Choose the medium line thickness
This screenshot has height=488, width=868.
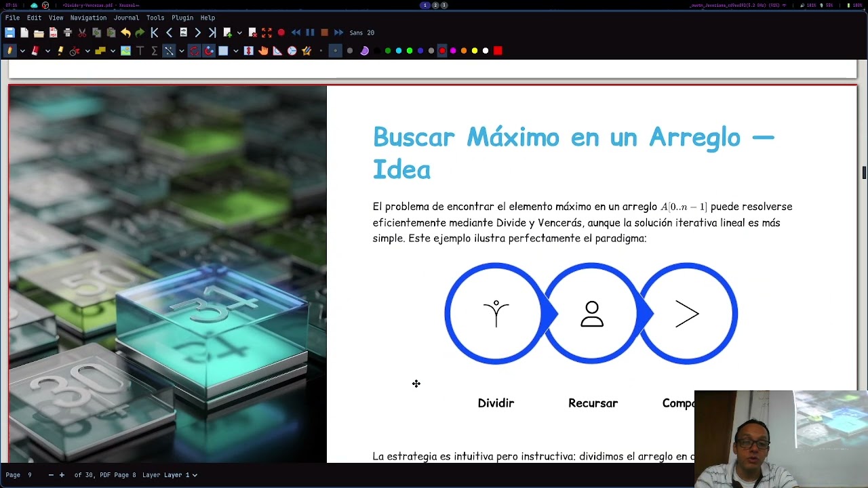tap(335, 51)
